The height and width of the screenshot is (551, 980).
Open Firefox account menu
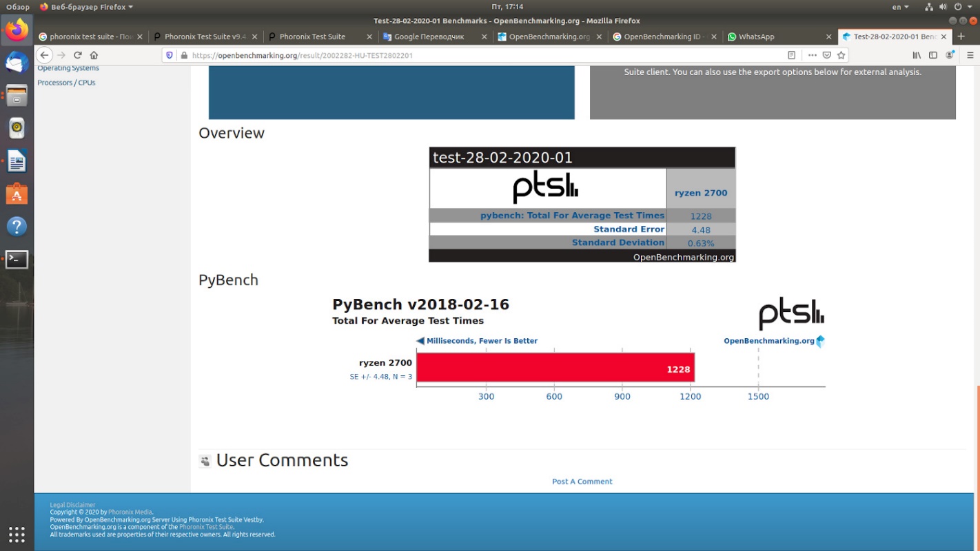950,55
